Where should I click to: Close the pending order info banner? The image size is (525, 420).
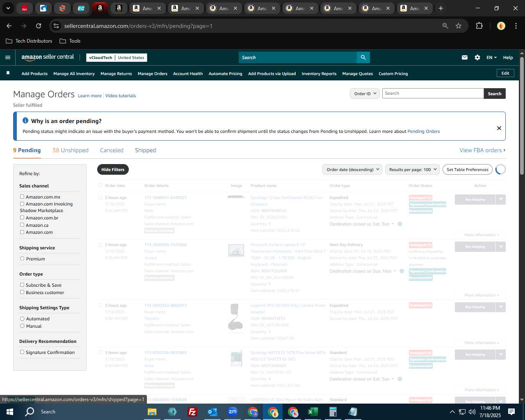click(499, 128)
